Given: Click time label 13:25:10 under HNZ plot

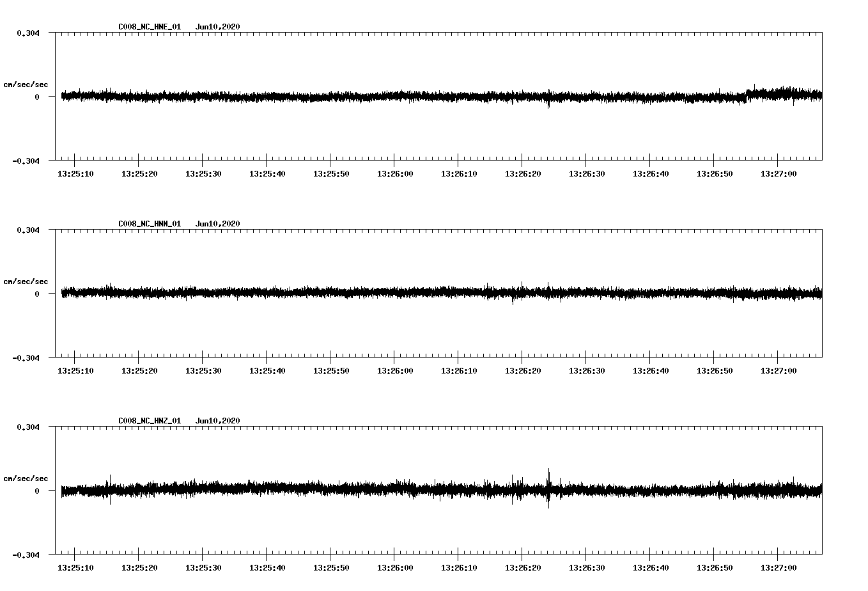Looking at the screenshot, I should tap(75, 567).
